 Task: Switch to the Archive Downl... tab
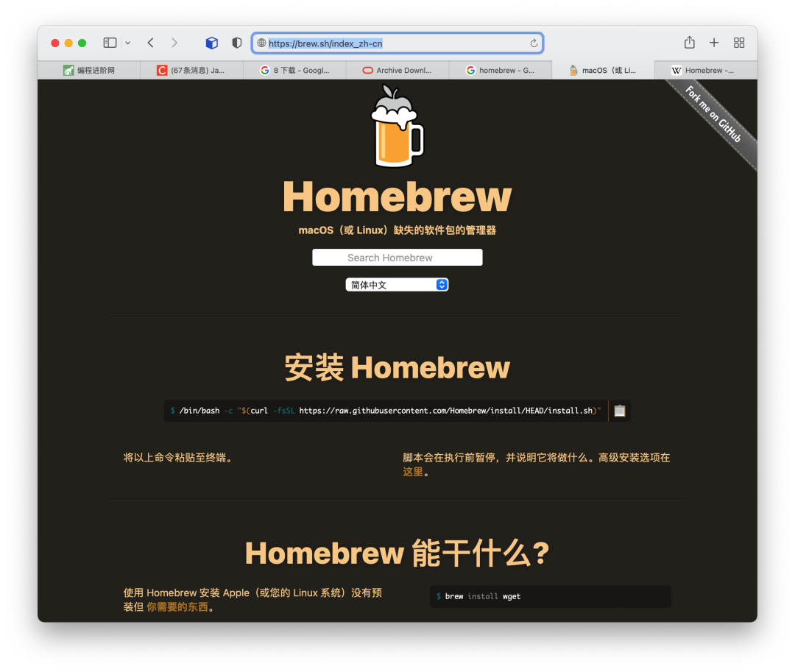pyautogui.click(x=397, y=71)
